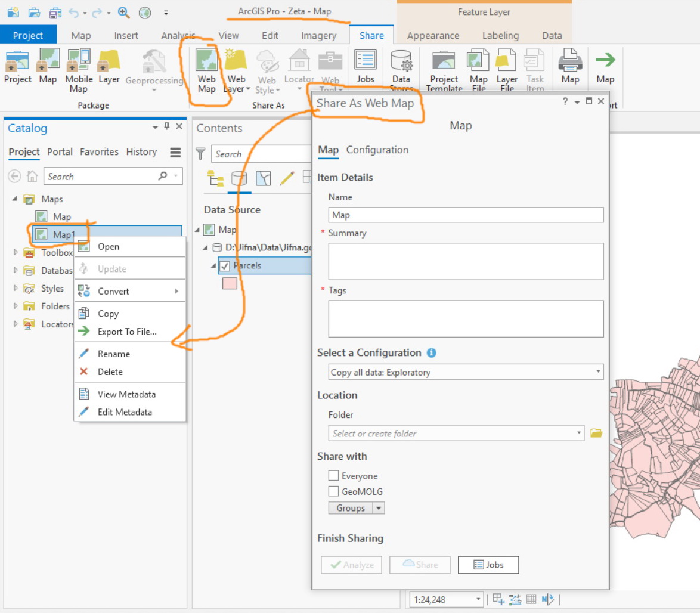The width and height of the screenshot is (700, 613).
Task: Click the Catalog home icon
Action: pyautogui.click(x=32, y=177)
